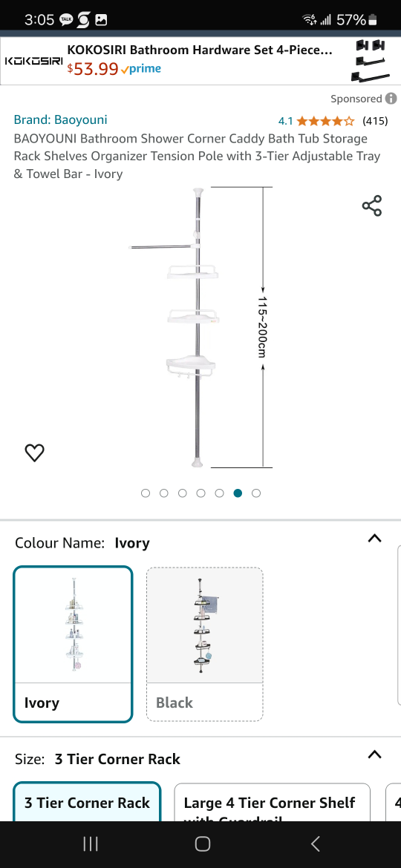
Task: Select the third image carousel dot
Action: point(182,493)
